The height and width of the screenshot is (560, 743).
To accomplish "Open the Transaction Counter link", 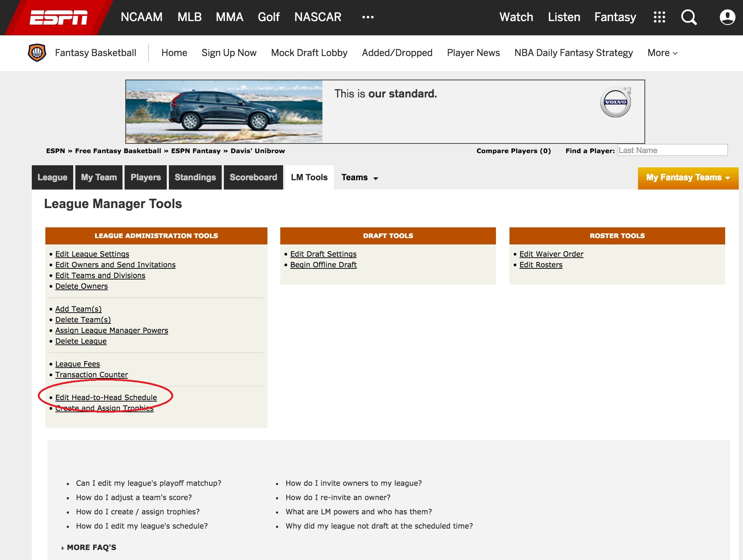I will click(91, 375).
